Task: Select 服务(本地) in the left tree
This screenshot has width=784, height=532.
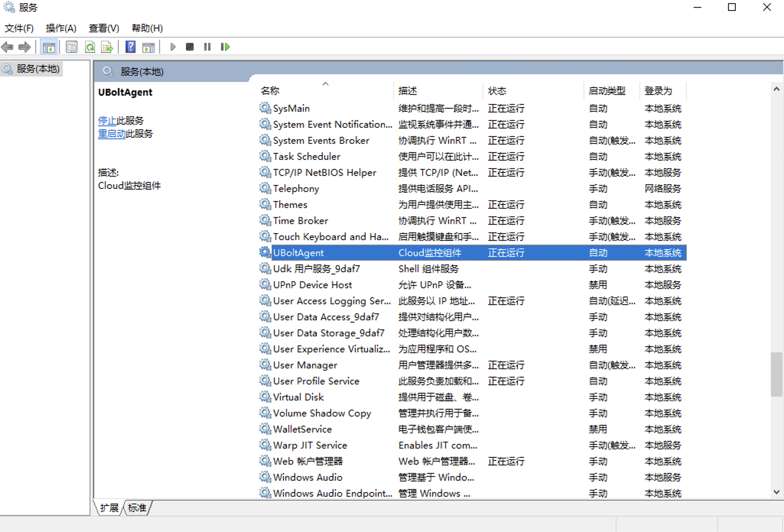Action: [x=37, y=69]
